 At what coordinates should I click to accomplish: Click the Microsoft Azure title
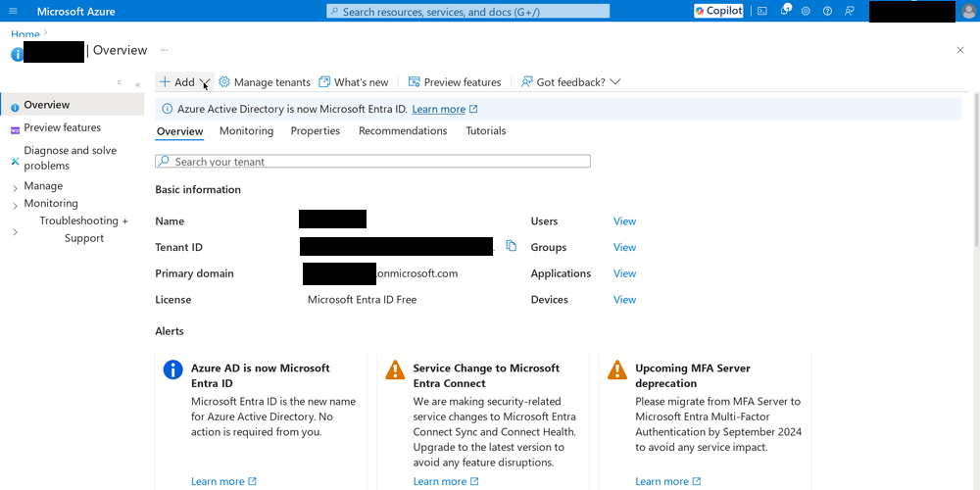[x=75, y=11]
